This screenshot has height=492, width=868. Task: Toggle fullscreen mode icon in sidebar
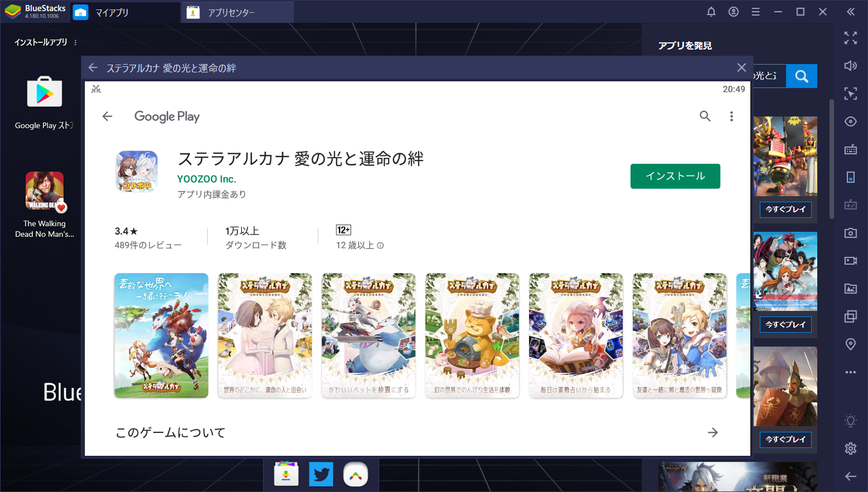[851, 38]
